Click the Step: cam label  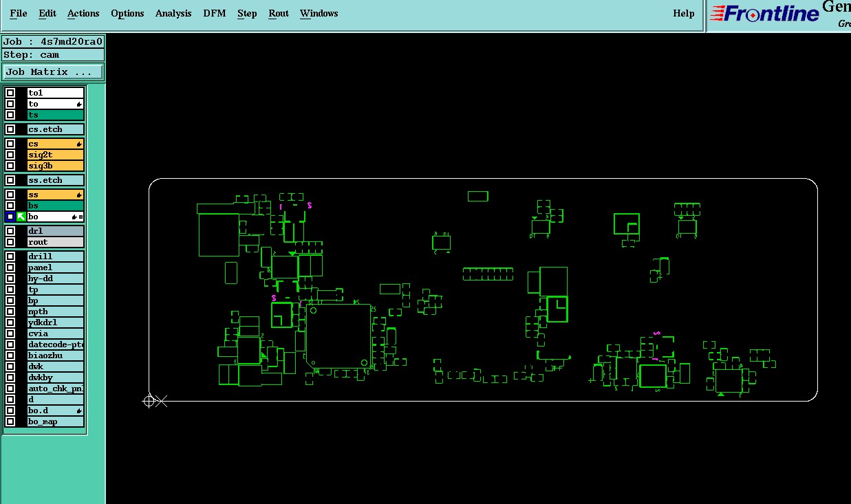click(x=53, y=55)
